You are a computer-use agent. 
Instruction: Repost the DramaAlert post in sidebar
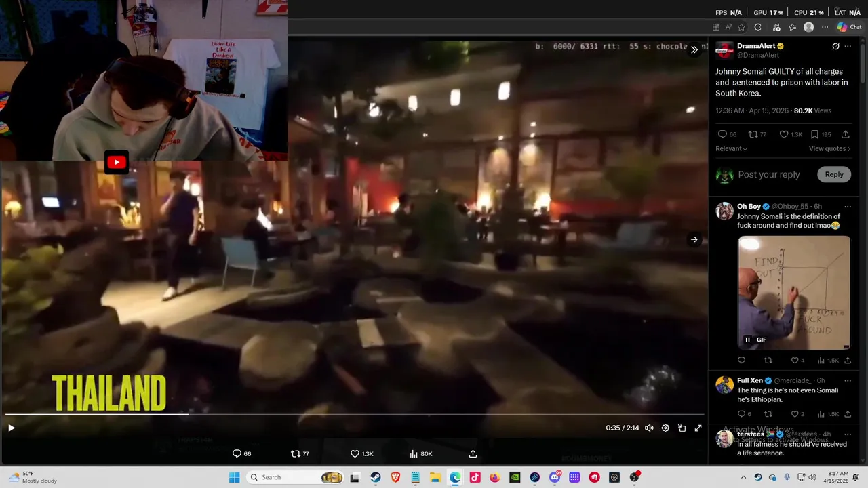pos(757,134)
